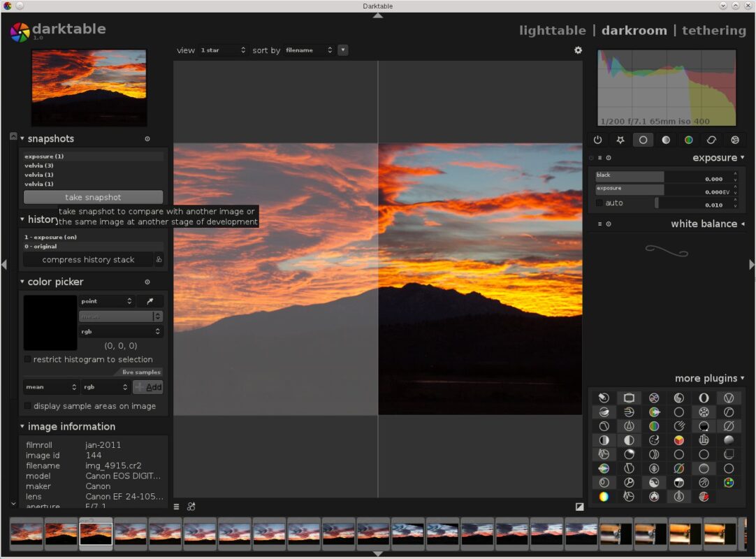
Task: Expand the white balance module
Action: coord(743,224)
